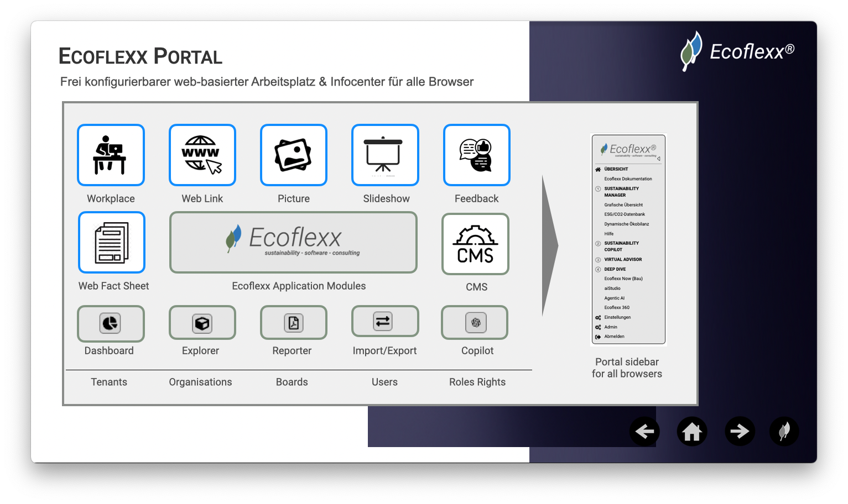
Task: Click the Tenants label
Action: pos(109,382)
